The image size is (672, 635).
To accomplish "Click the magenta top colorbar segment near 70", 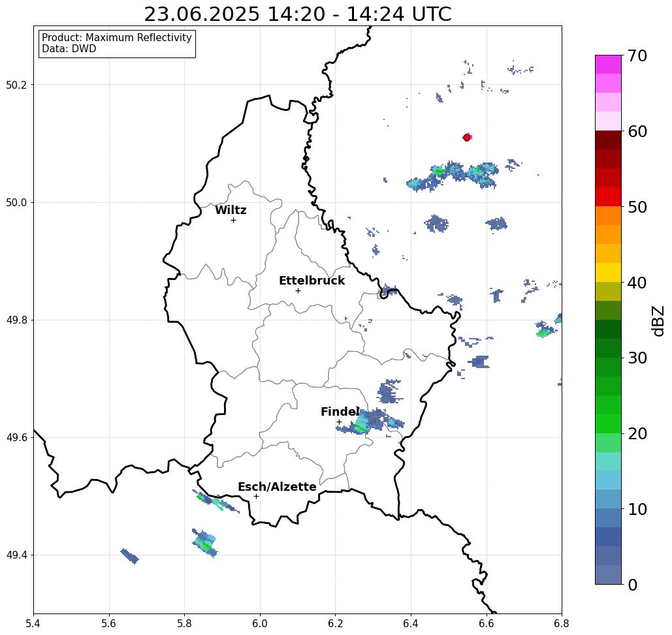I will [x=608, y=65].
